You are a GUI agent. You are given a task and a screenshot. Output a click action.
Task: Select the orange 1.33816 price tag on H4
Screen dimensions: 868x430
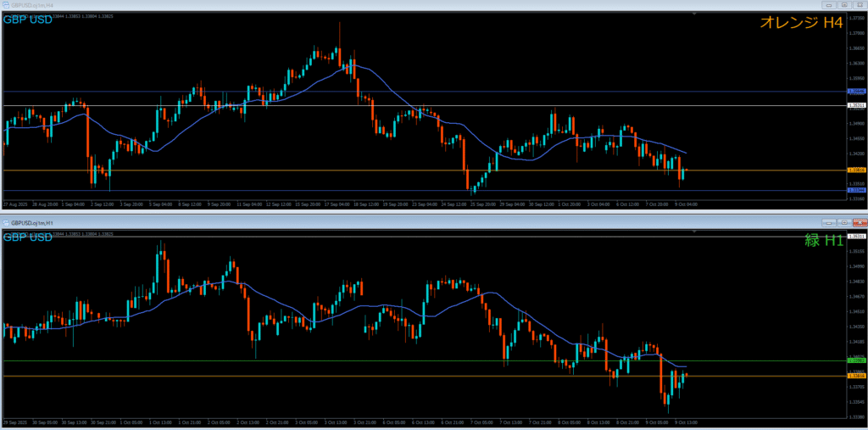tap(856, 170)
